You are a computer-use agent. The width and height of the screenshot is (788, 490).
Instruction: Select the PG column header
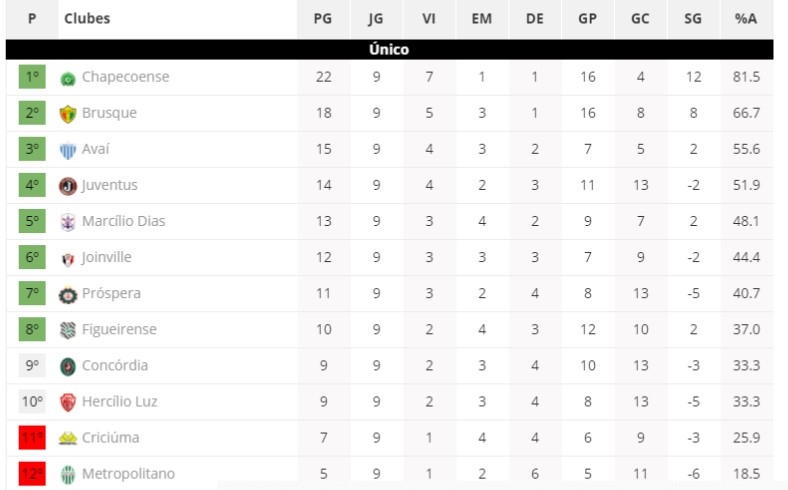tap(323, 19)
